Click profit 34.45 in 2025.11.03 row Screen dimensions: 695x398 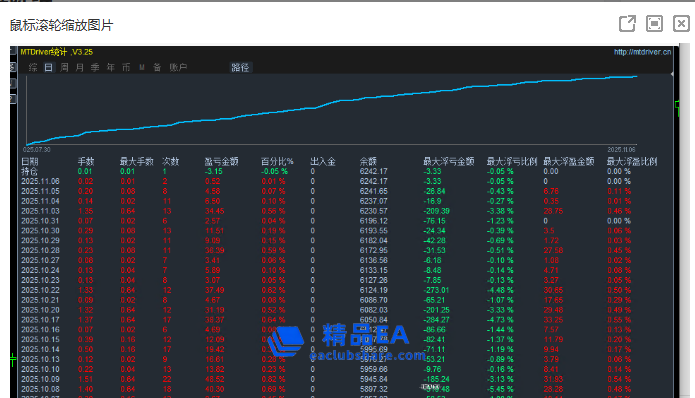click(x=215, y=211)
